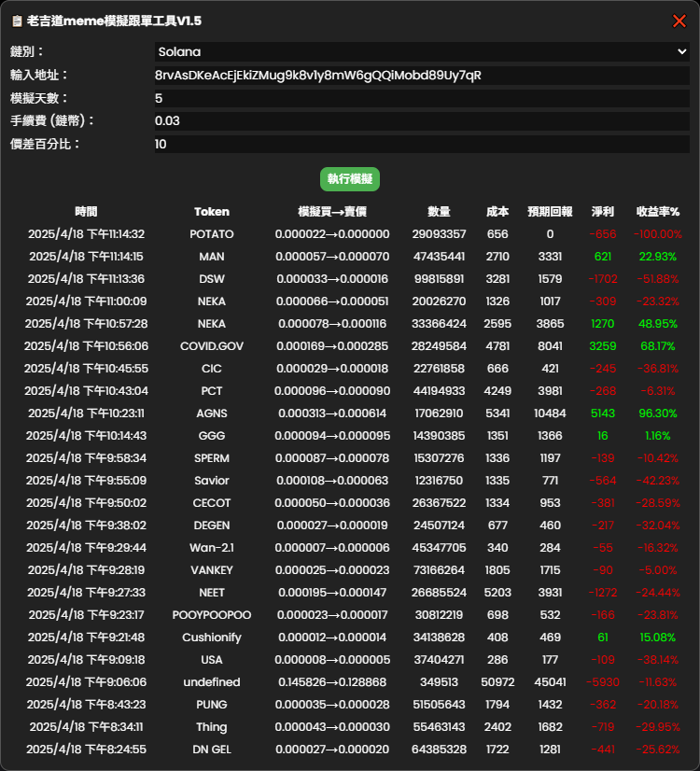This screenshot has height=771, width=700.
Task: Select the GGG token cell
Action: 212,436
